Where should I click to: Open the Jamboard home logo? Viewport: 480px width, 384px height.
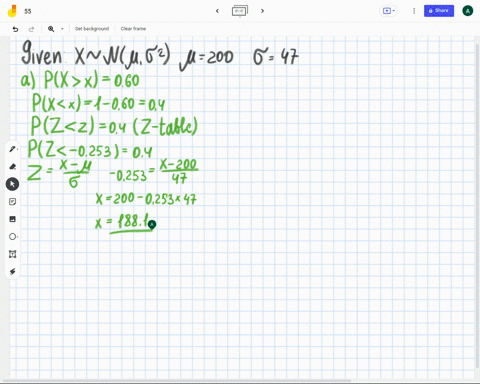click(x=12, y=11)
